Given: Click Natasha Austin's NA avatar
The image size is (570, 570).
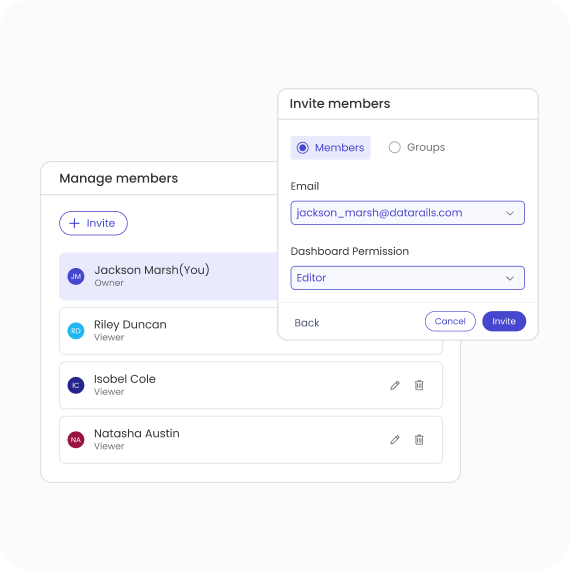Looking at the screenshot, I should click(x=76, y=439).
